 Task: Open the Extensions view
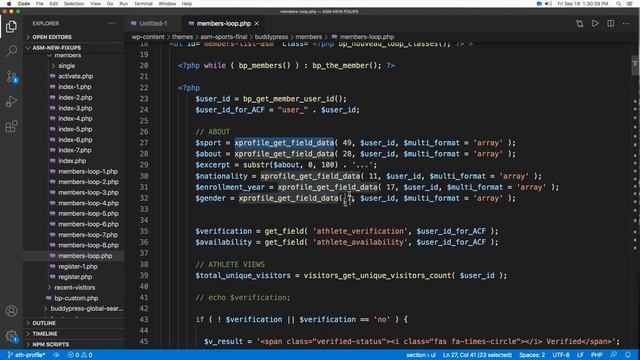11,126
